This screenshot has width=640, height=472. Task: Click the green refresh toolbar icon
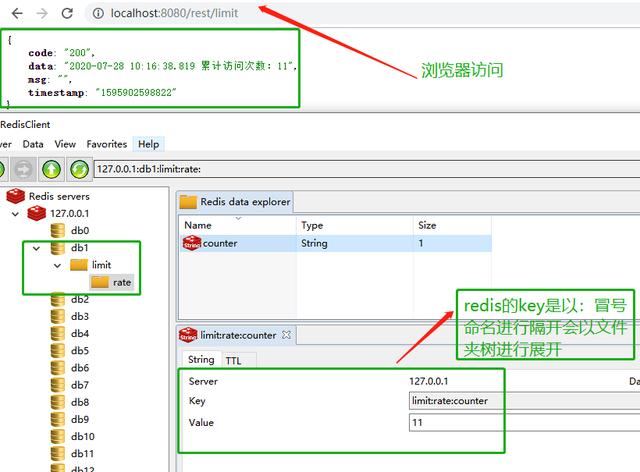[x=79, y=169]
